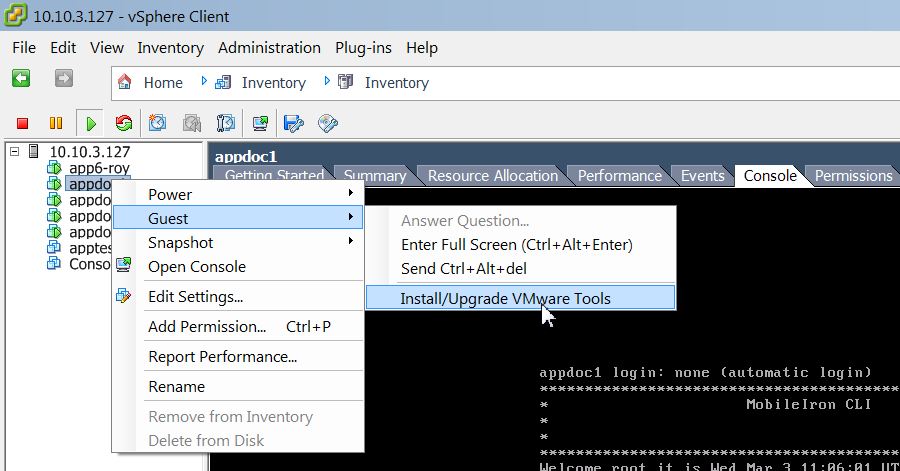Screen dimensions: 900x471
Task: Switch to the Summary tab
Action: pyautogui.click(x=375, y=176)
